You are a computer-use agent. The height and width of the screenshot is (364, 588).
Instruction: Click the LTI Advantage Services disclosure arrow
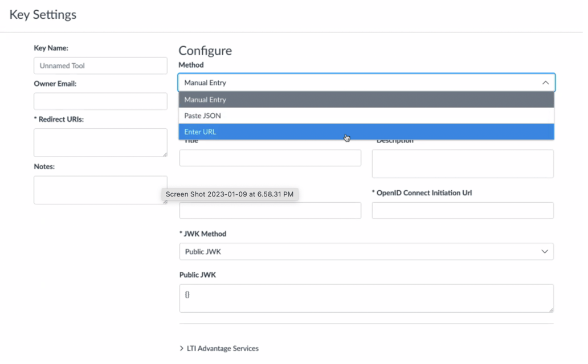182,348
